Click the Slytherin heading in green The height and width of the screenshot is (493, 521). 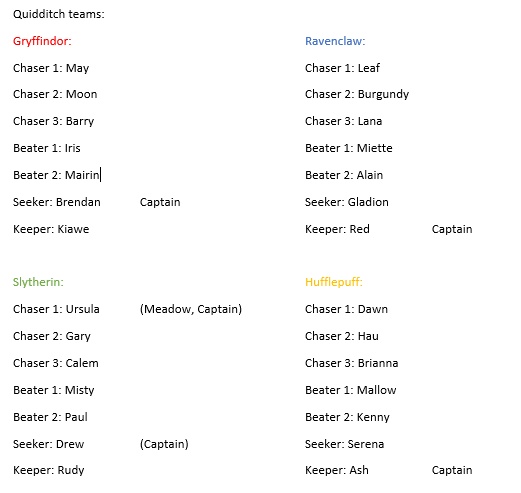(38, 282)
